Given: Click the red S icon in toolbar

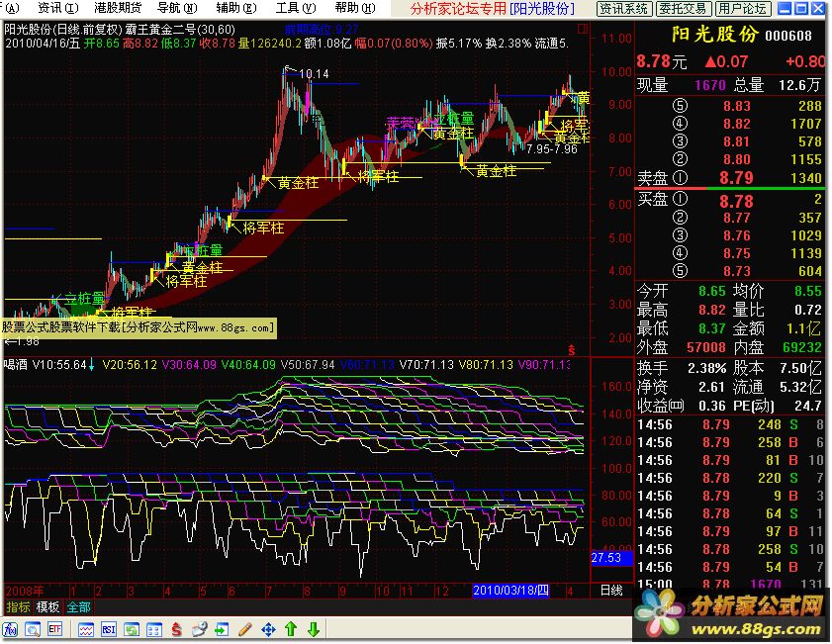Looking at the screenshot, I should (177, 630).
